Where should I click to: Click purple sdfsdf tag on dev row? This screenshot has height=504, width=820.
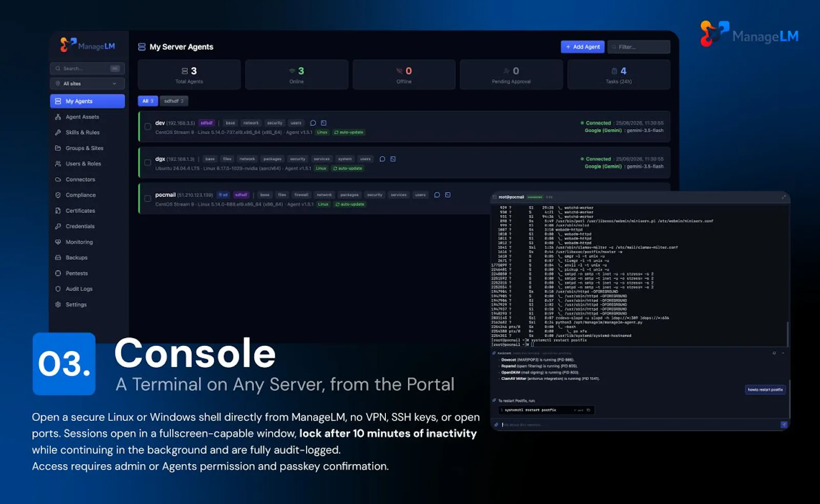click(x=207, y=123)
